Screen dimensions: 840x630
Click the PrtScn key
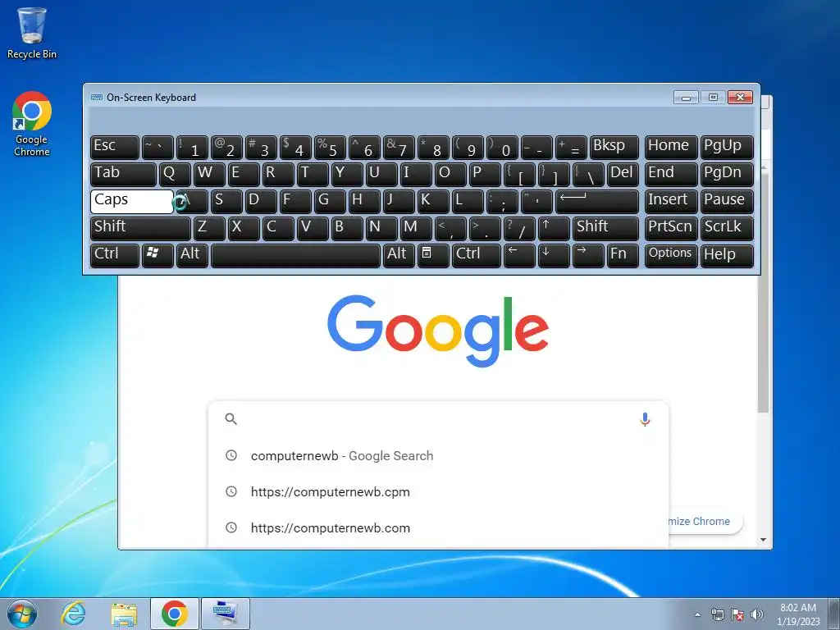[x=671, y=228]
